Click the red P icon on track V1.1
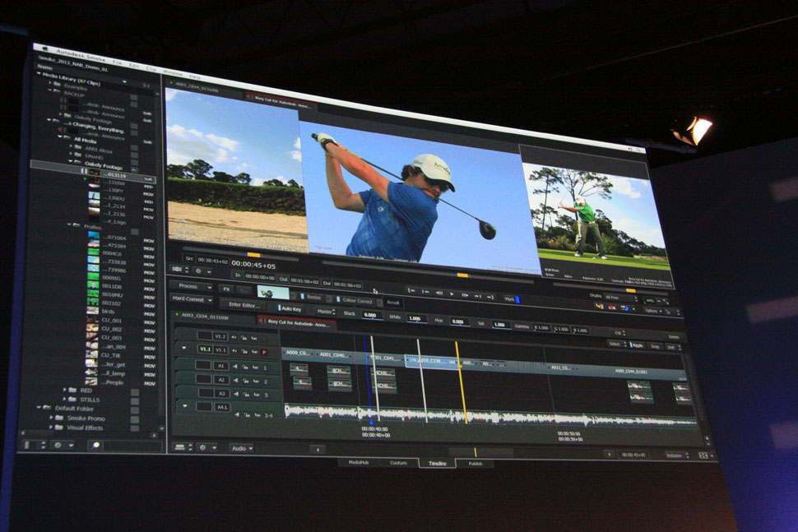 tap(264, 351)
